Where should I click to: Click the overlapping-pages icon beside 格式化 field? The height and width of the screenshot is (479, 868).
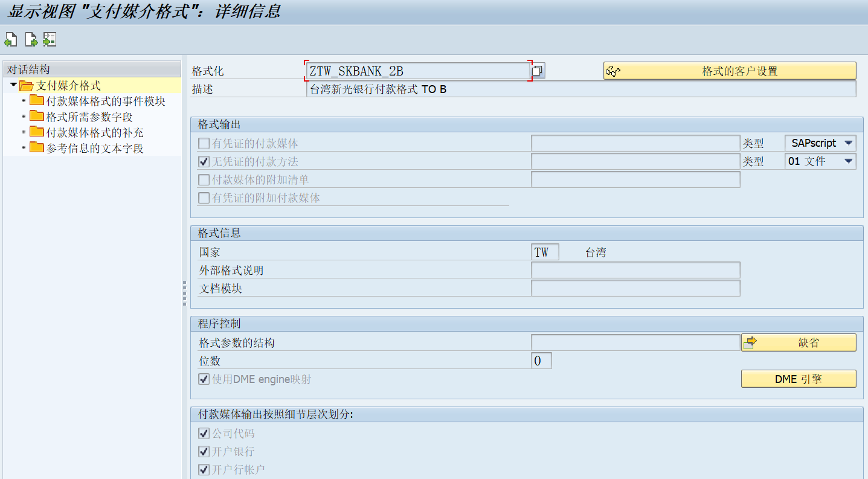coord(538,70)
